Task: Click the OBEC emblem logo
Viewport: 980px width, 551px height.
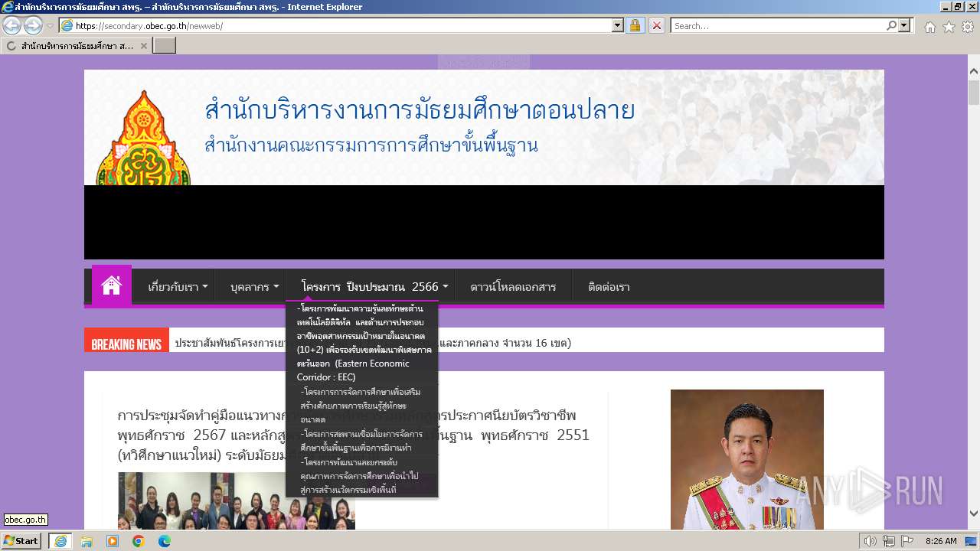Action: pos(144,138)
